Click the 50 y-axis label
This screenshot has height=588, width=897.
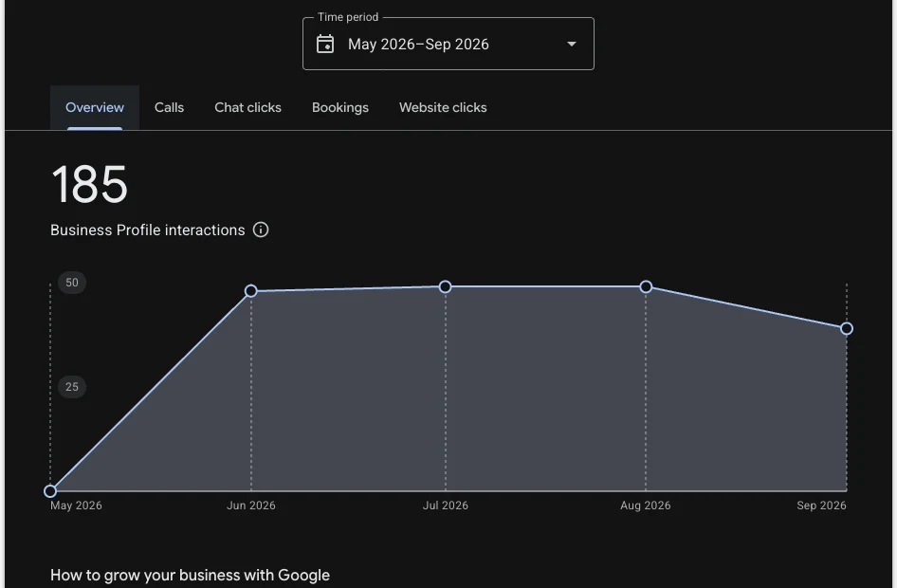pos(72,283)
